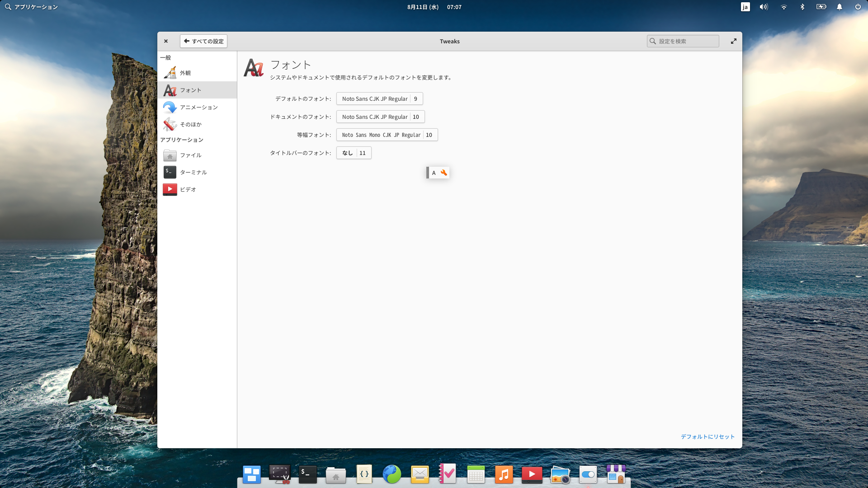This screenshot has width=868, height=488.
Task: Open the date and time panel indicator
Action: [x=434, y=7]
